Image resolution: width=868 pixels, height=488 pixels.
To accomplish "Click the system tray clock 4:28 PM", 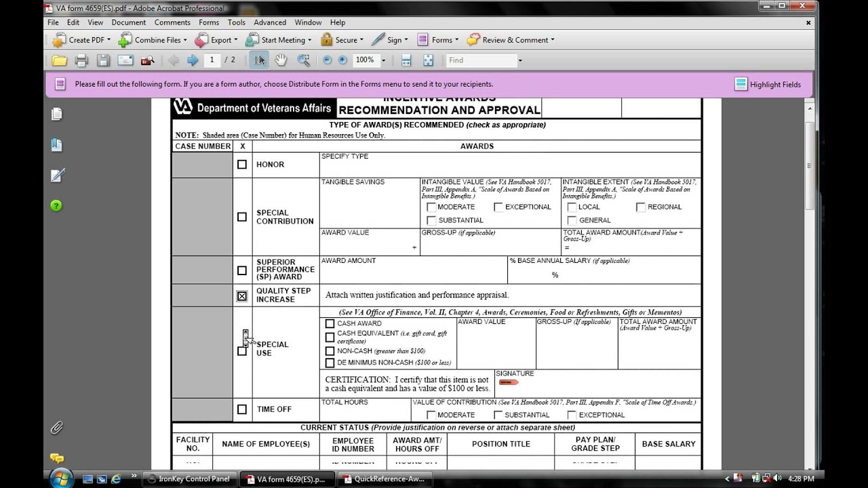I will (801, 479).
